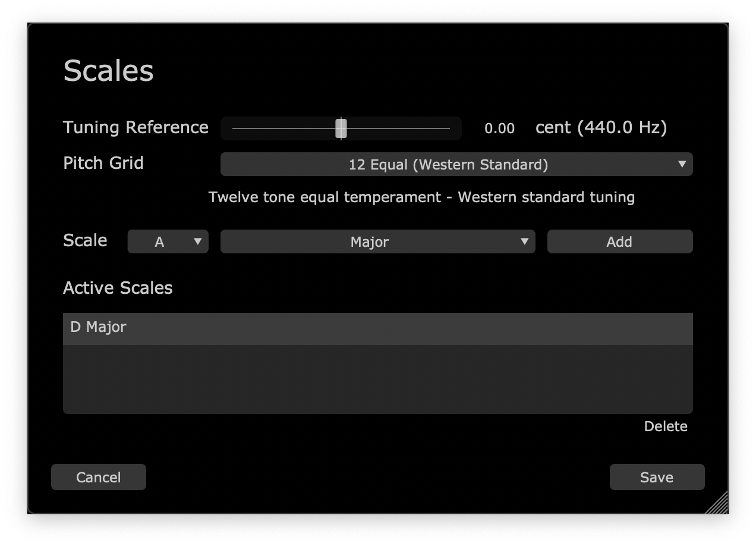Click the Twelve tone equal temperament description
This screenshot has height=546, width=756.
point(421,197)
